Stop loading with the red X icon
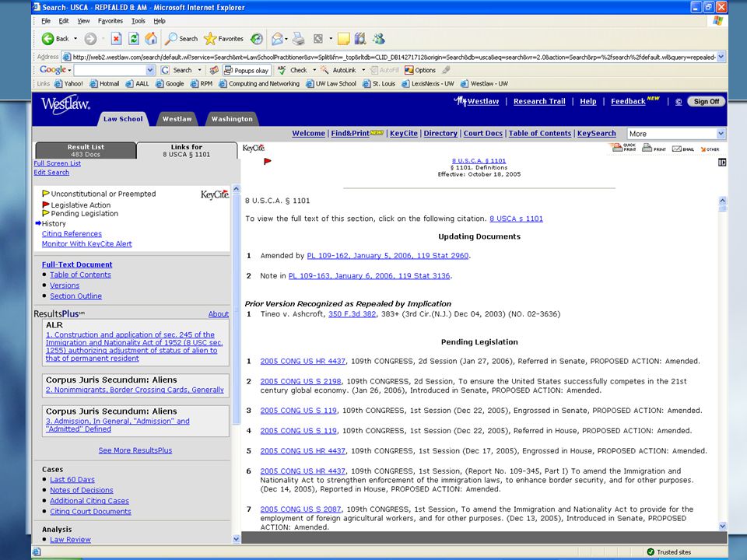Image resolution: width=747 pixels, height=560 pixels. (x=116, y=39)
